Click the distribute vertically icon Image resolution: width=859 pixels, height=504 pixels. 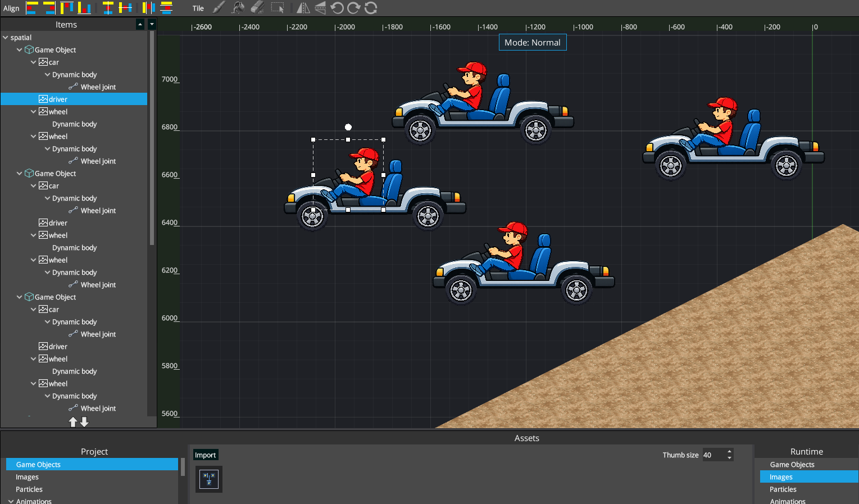166,8
